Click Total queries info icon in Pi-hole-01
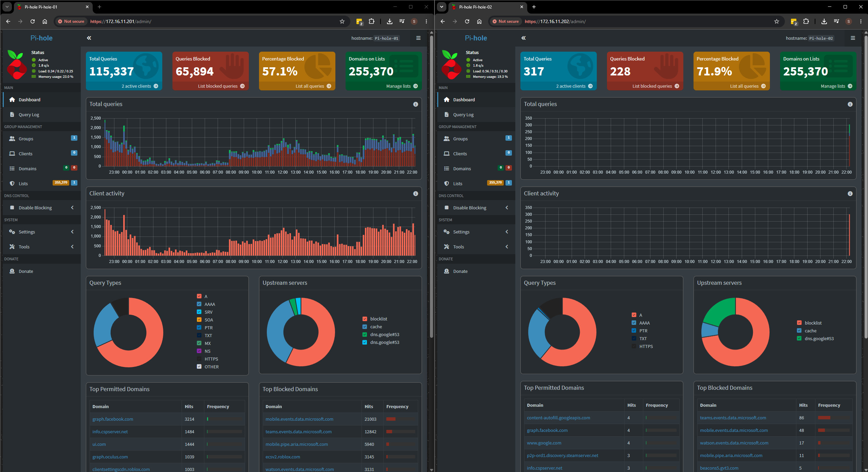The width and height of the screenshot is (868, 472). 415,104
